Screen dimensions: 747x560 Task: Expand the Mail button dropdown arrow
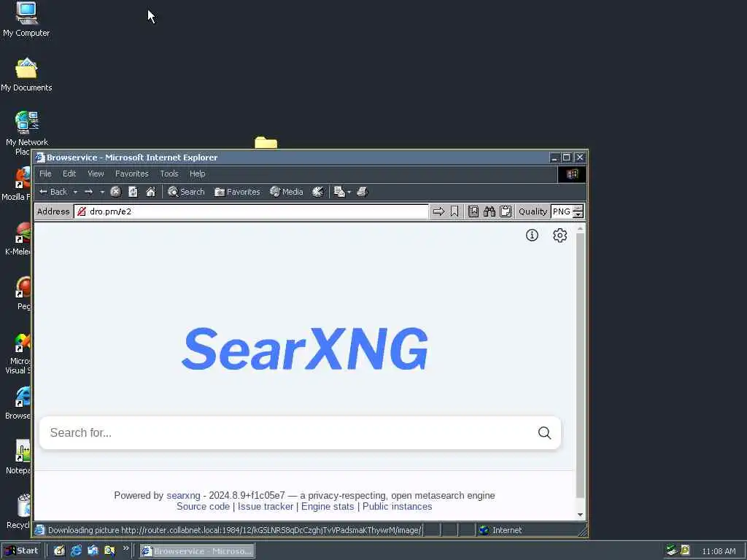(349, 192)
